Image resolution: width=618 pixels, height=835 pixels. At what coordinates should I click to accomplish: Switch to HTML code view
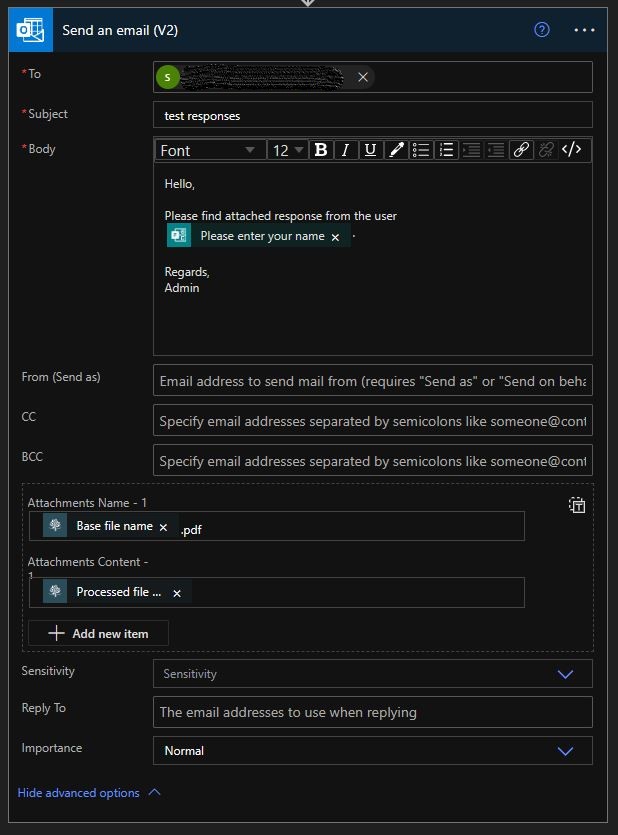tap(571, 150)
